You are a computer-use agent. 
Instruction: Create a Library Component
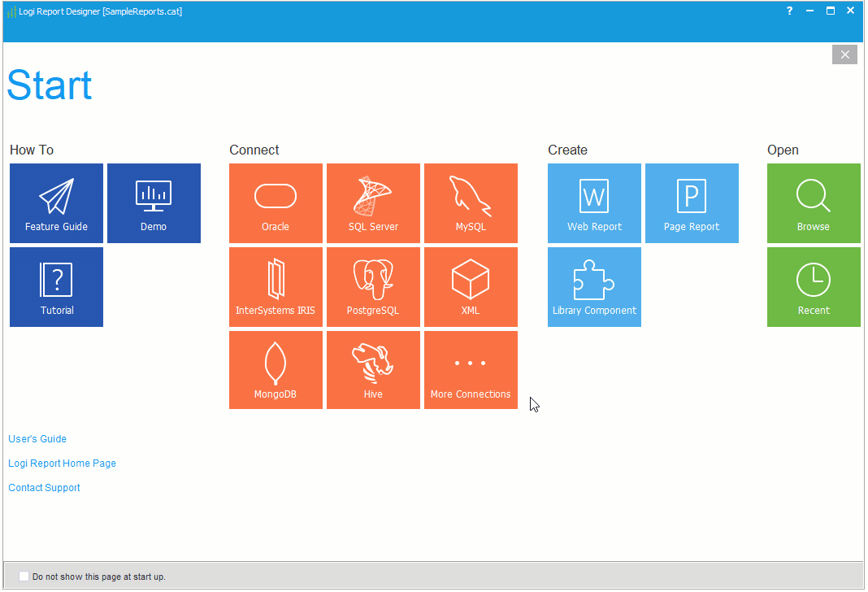pyautogui.click(x=594, y=286)
